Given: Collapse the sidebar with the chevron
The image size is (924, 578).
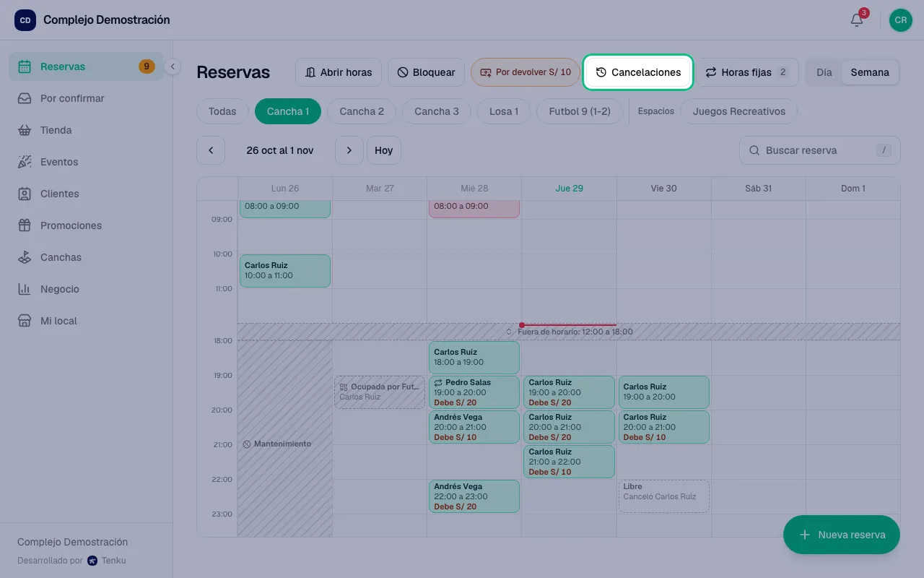Looking at the screenshot, I should pyautogui.click(x=172, y=66).
